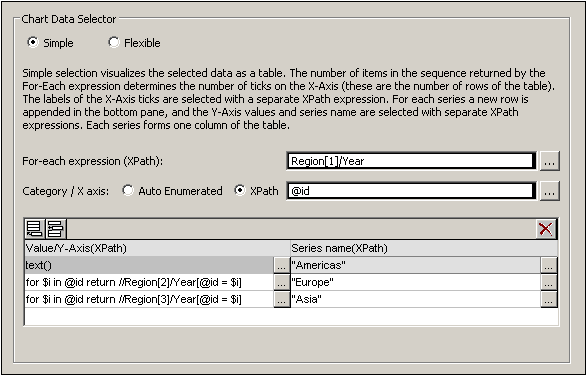Click the Value/Y-Axis(XPath) column header

tap(157, 248)
